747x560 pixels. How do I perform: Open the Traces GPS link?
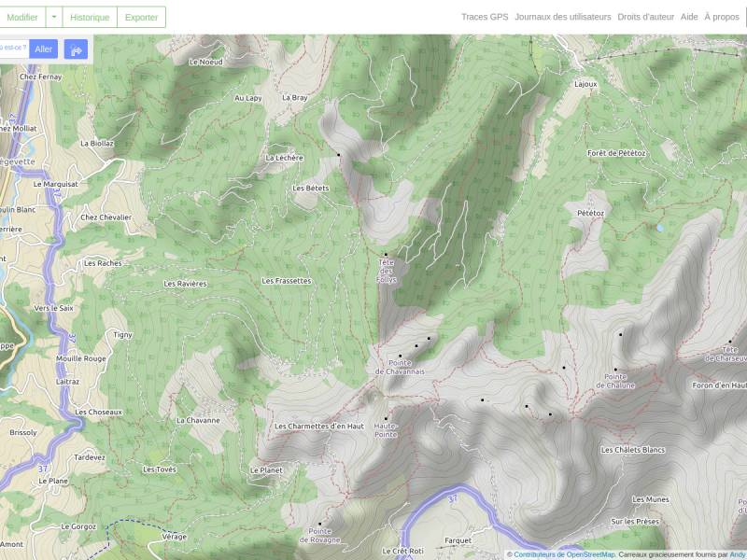(x=485, y=17)
